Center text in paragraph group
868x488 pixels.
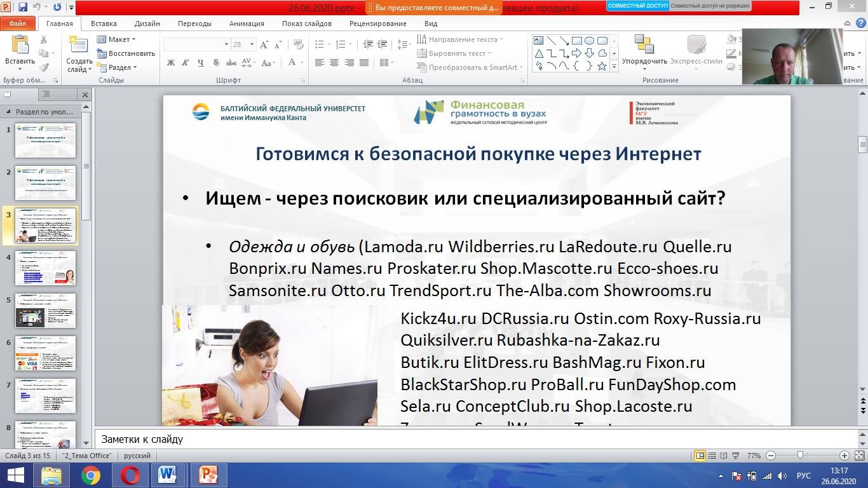(x=334, y=63)
